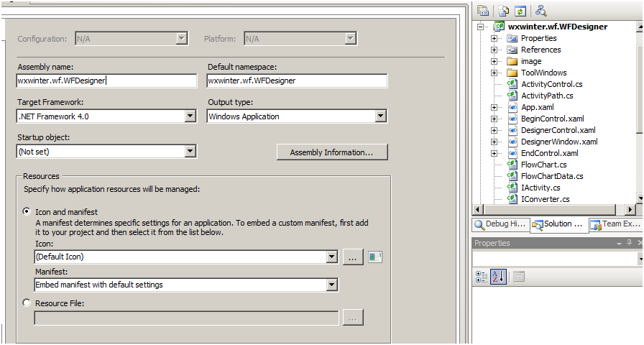Click the Property Pages icon in Properties panel

pyautogui.click(x=519, y=277)
